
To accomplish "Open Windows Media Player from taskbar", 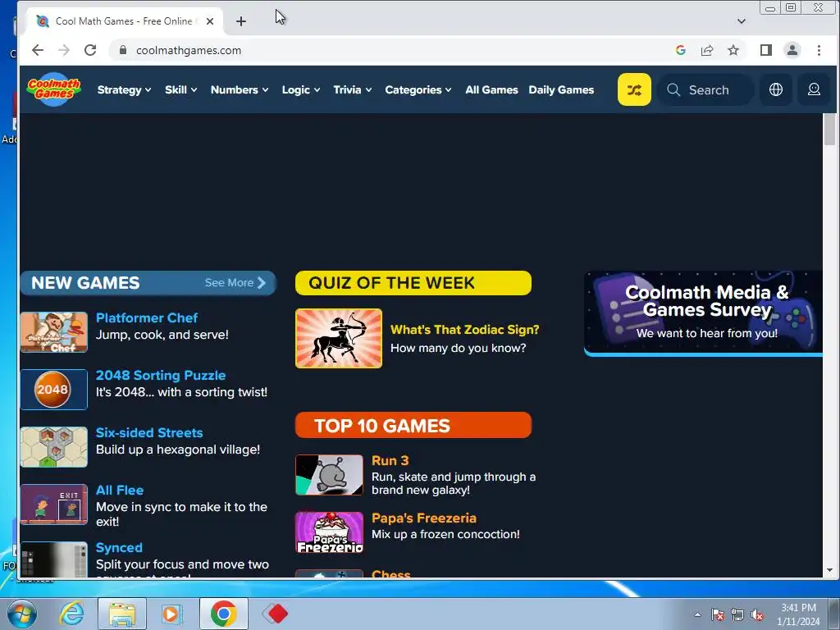I will coord(172,614).
